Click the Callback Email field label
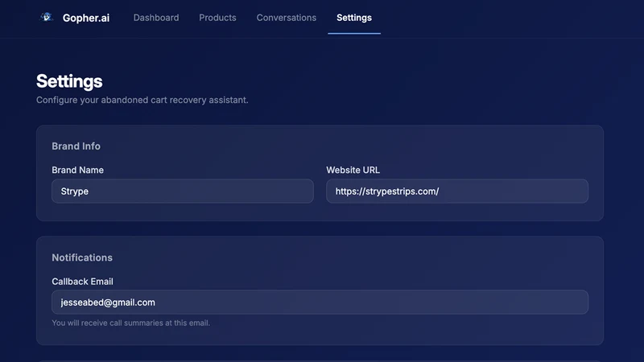This screenshot has width=644, height=362. click(82, 282)
